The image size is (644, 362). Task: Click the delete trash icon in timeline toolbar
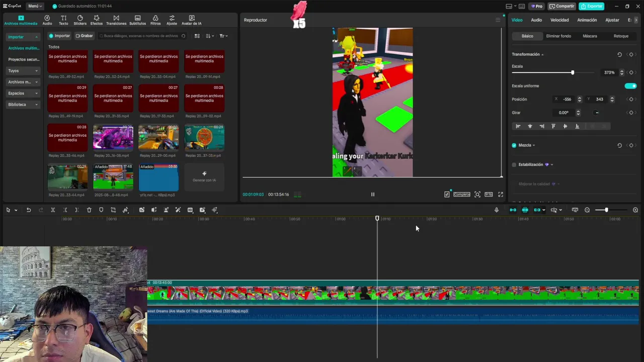click(89, 210)
